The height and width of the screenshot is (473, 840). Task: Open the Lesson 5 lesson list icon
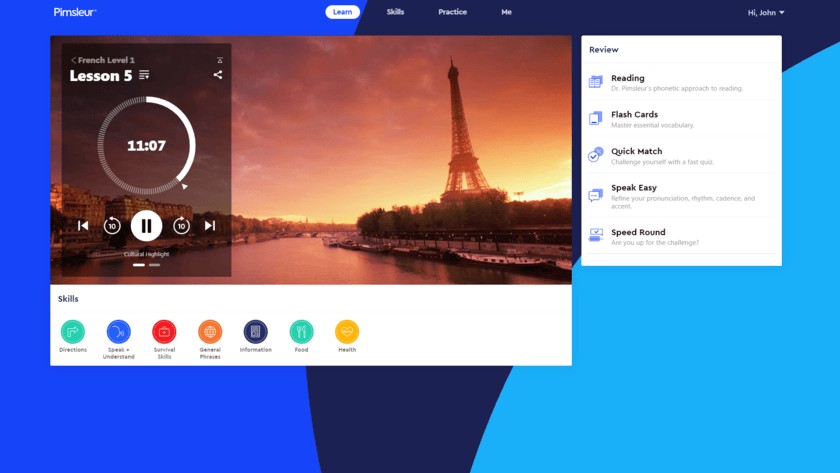[x=144, y=75]
